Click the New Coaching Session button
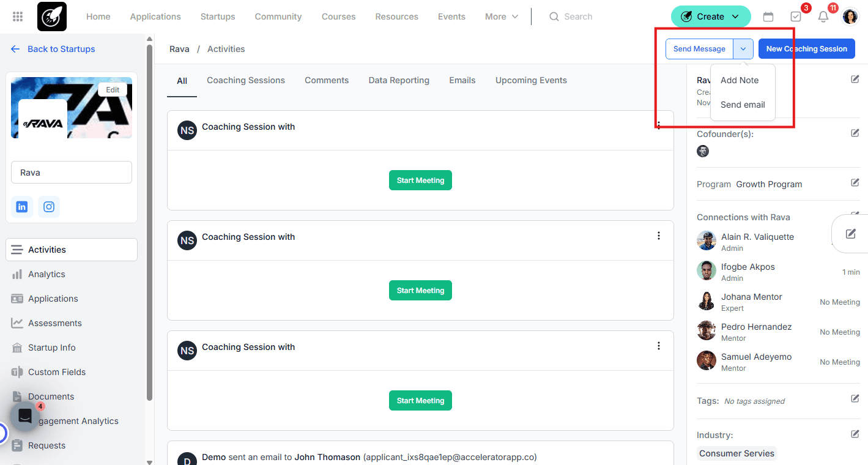Screen dimensions: 868x465 [806, 49]
